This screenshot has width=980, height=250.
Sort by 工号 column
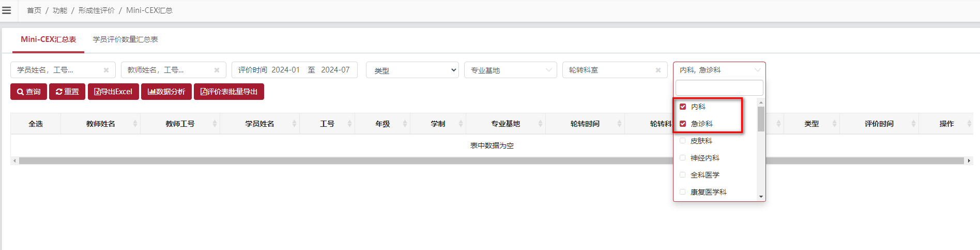click(x=327, y=124)
